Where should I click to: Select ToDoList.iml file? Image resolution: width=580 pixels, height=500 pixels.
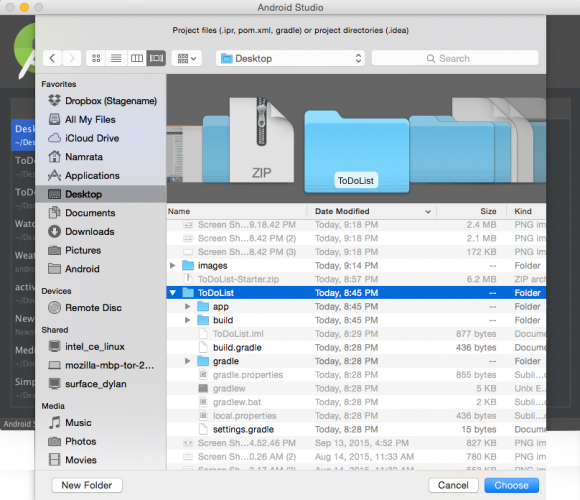356,334
